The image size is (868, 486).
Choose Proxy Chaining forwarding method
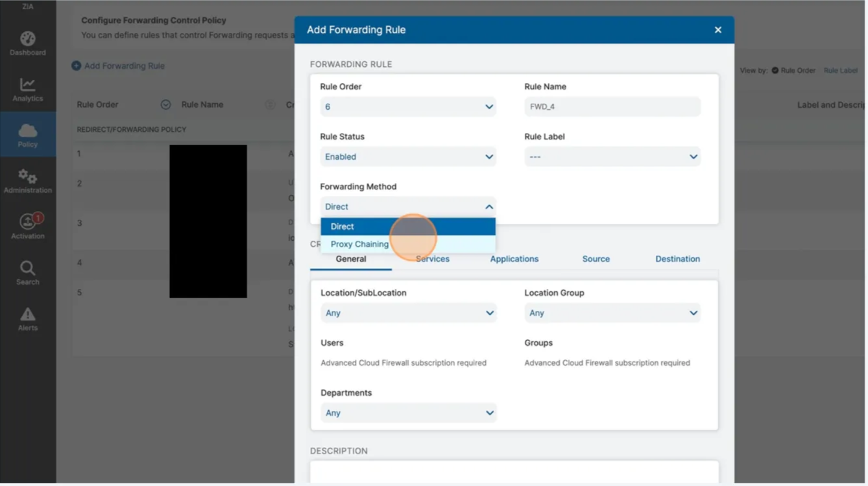point(408,244)
